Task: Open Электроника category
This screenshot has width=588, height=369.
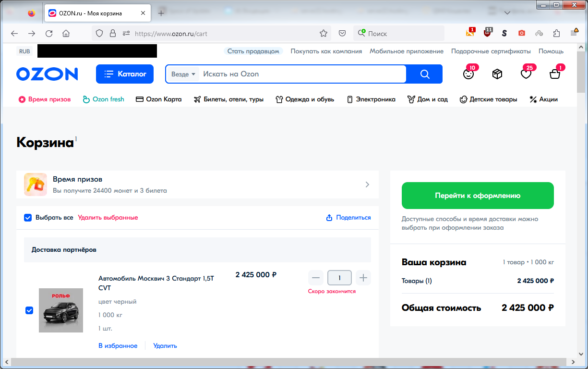Action: point(371,99)
